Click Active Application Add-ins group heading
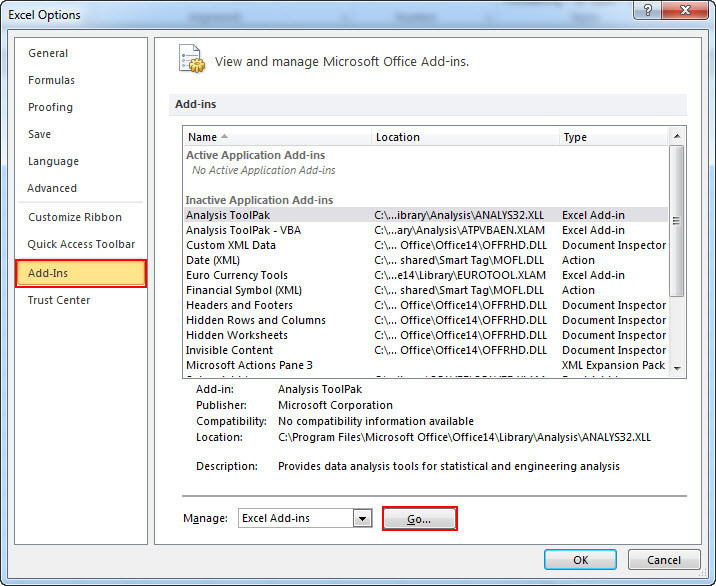Image resolution: width=716 pixels, height=586 pixels. point(256,155)
